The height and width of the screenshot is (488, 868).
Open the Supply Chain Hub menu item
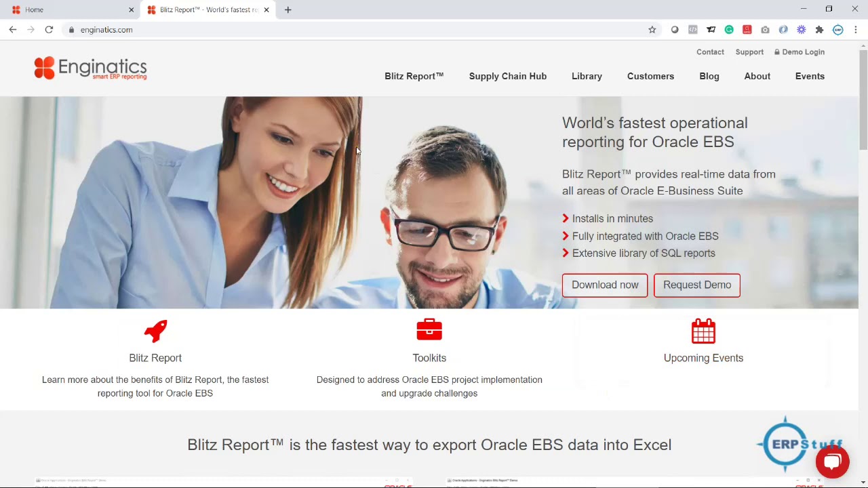(508, 76)
